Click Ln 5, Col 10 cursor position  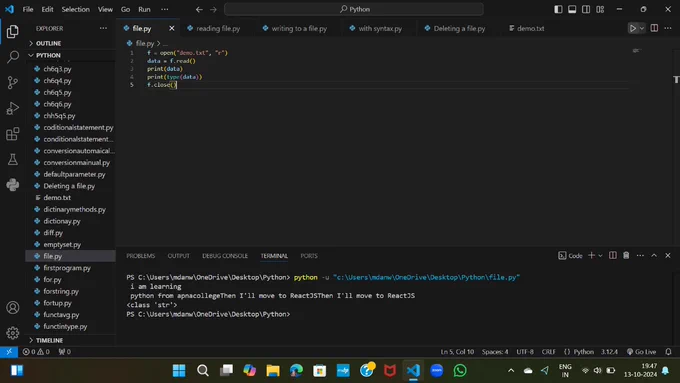[x=457, y=352]
